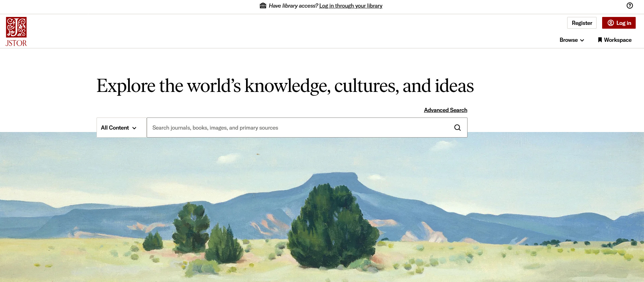Expand the Browse menu chevron
The height and width of the screenshot is (282, 644).
tap(582, 40)
